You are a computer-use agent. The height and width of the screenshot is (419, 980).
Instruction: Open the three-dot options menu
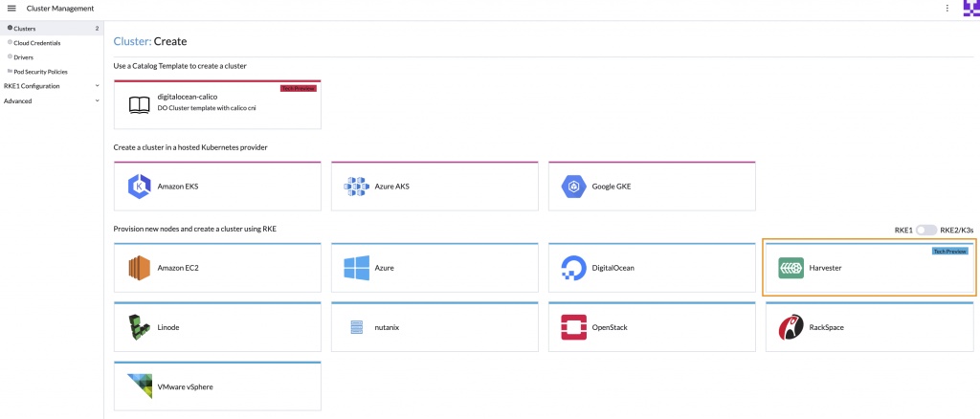tap(947, 9)
